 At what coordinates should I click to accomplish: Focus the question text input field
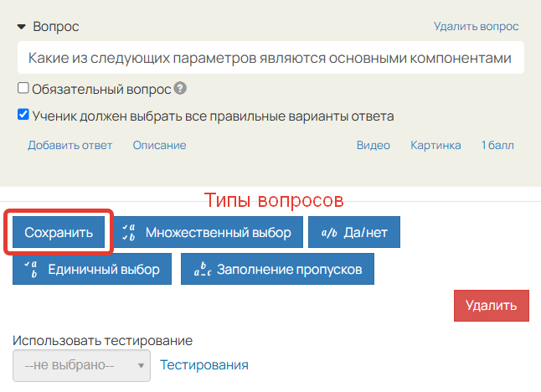click(x=270, y=58)
